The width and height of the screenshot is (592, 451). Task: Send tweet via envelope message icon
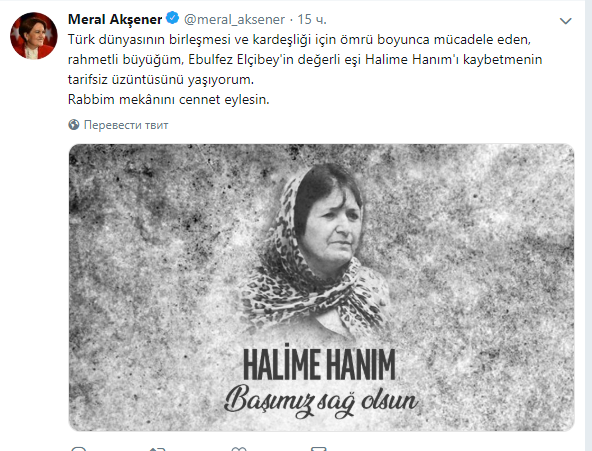[318, 449]
